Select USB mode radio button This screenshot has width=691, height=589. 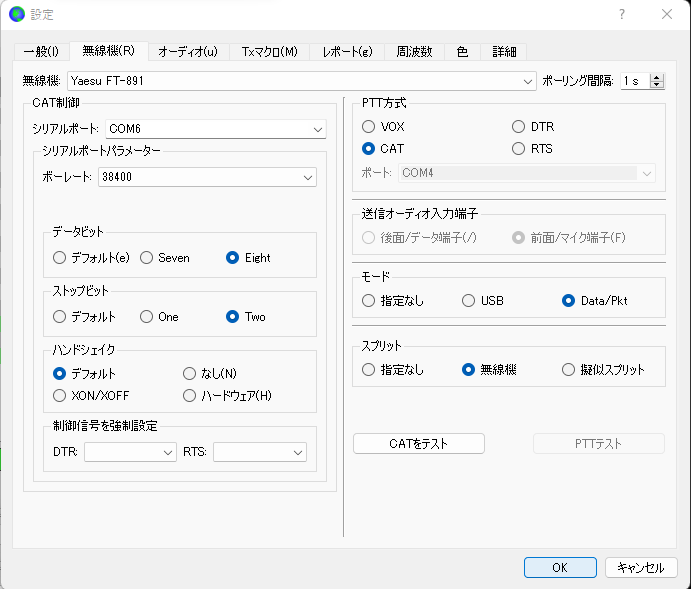(x=468, y=301)
